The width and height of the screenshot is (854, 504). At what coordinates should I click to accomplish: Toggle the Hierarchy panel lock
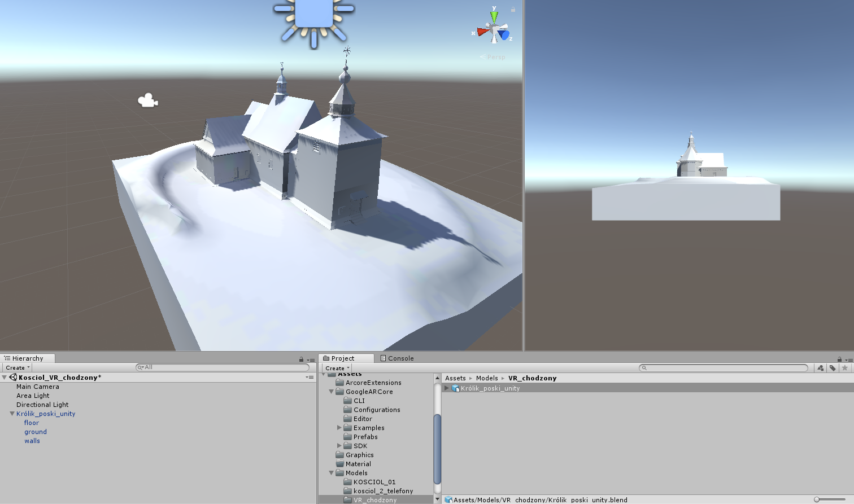(x=301, y=359)
